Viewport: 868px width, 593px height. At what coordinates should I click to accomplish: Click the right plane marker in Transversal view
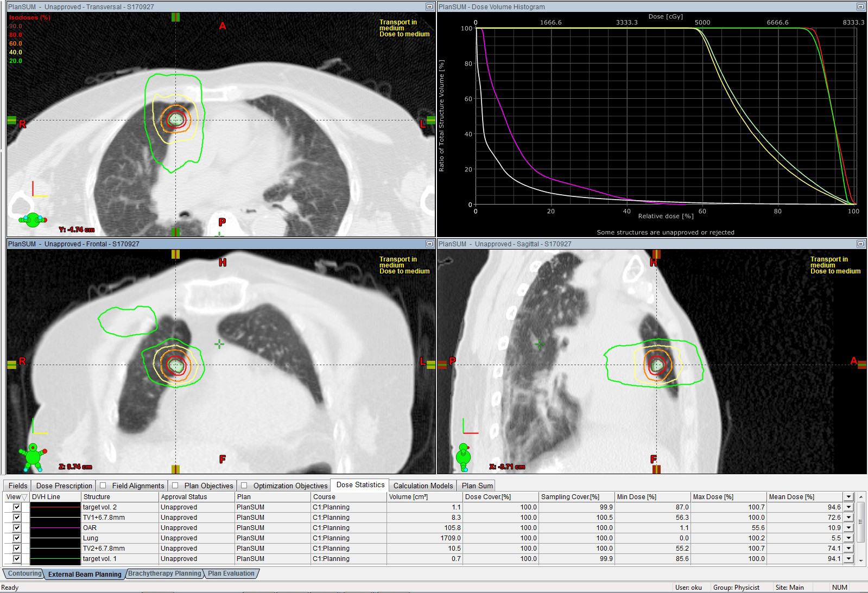click(x=431, y=120)
